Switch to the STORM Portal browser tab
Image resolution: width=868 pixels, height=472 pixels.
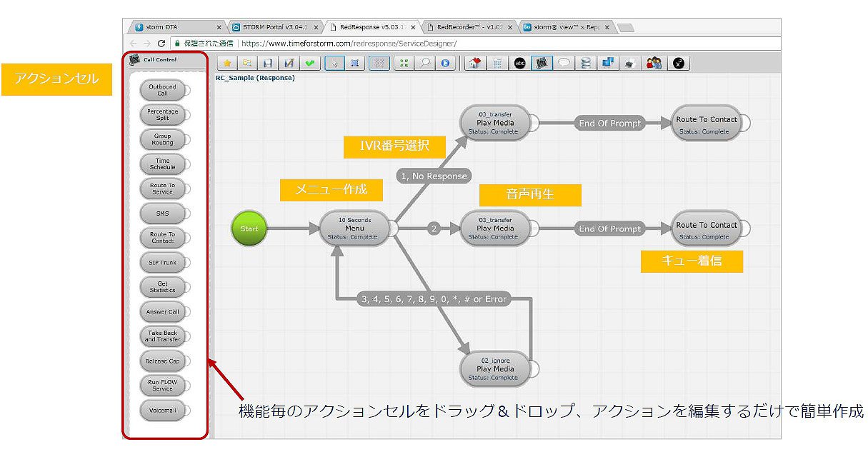274,27
